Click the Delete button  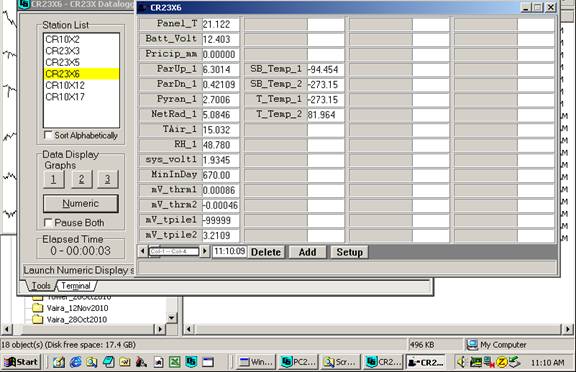coord(266,252)
